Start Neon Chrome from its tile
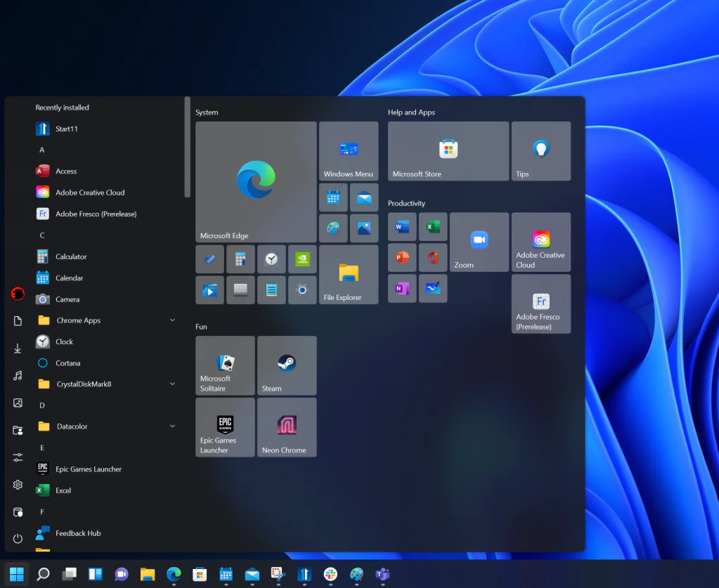The height and width of the screenshot is (588, 719). pos(287,427)
